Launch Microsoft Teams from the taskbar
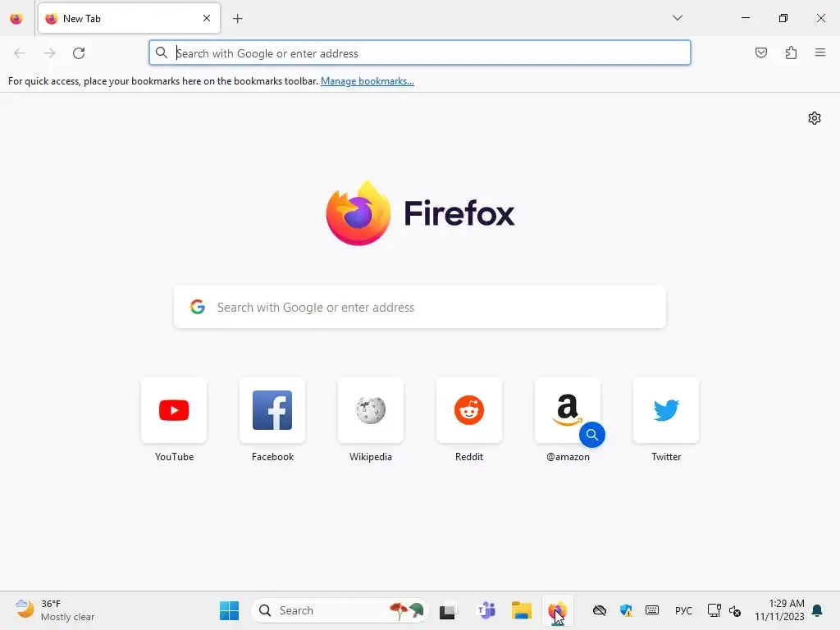The width and height of the screenshot is (840, 630). [486, 610]
